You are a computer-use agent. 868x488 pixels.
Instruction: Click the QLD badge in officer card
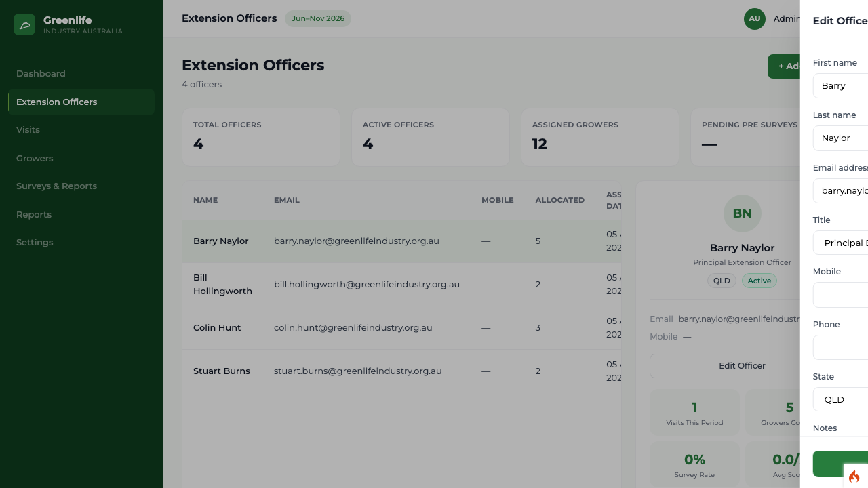point(722,281)
